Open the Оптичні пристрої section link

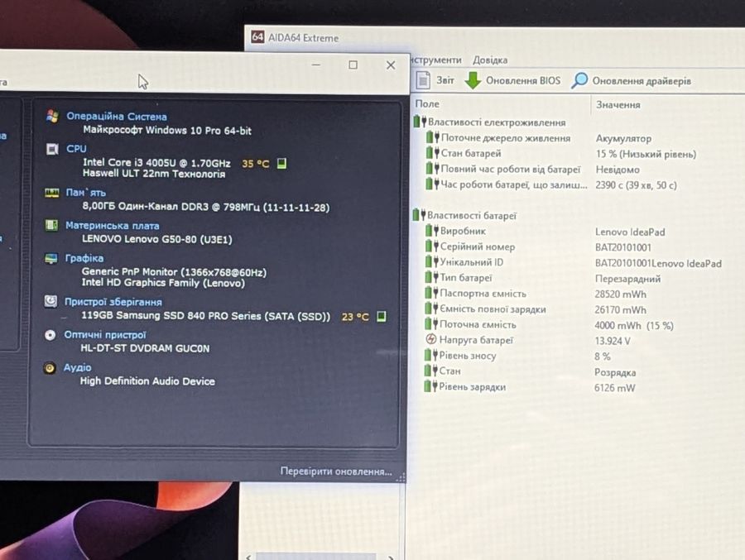105,335
